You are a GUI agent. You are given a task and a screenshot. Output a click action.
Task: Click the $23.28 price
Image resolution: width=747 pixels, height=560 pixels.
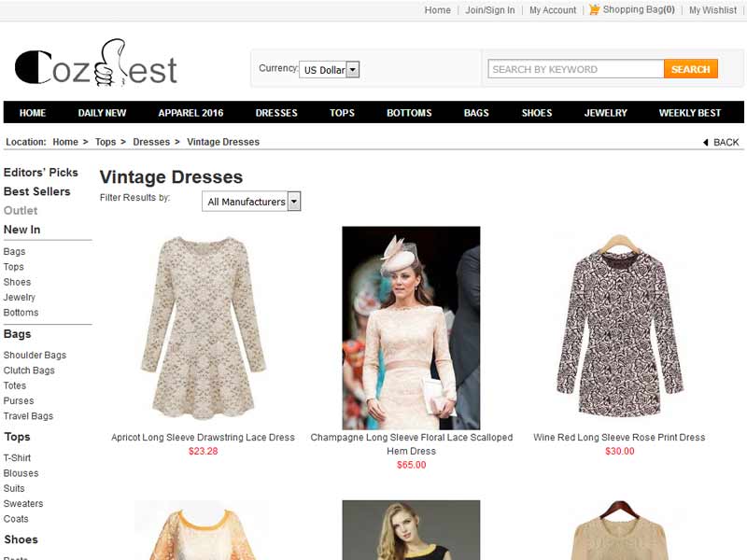point(203,451)
